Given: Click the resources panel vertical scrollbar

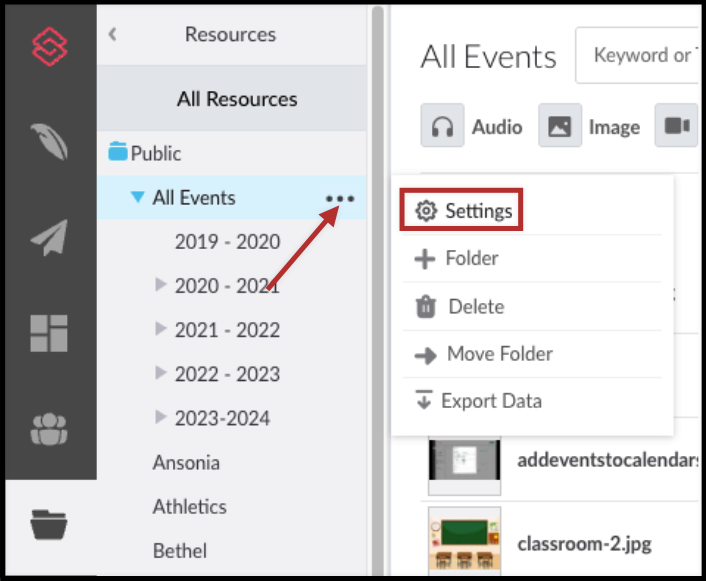Looking at the screenshot, I should coord(378,290).
